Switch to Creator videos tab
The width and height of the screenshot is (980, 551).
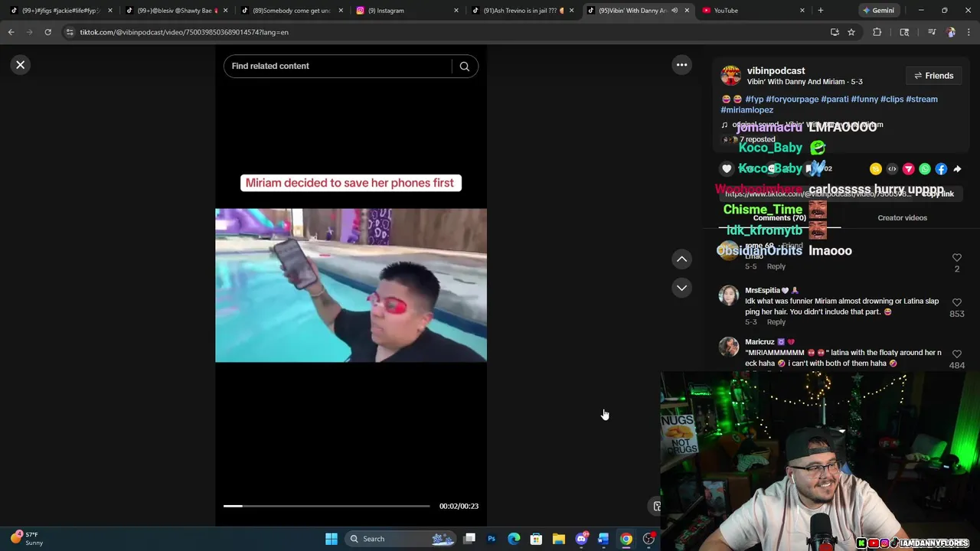click(902, 218)
